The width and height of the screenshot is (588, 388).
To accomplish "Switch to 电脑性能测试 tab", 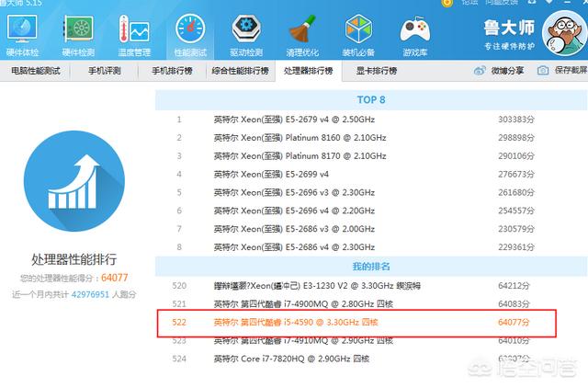I will click(36, 71).
